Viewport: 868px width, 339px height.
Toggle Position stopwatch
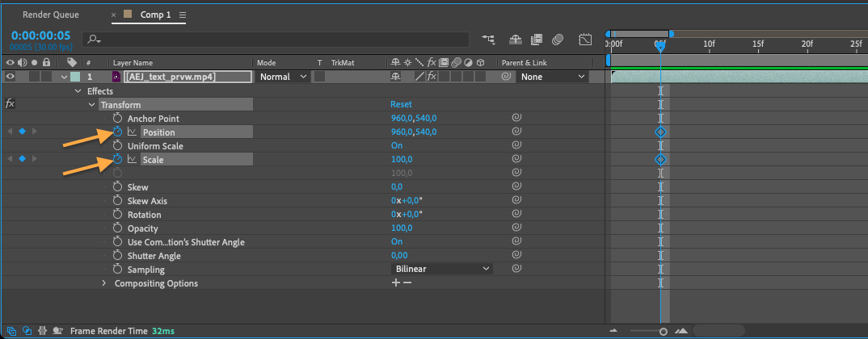tap(117, 132)
